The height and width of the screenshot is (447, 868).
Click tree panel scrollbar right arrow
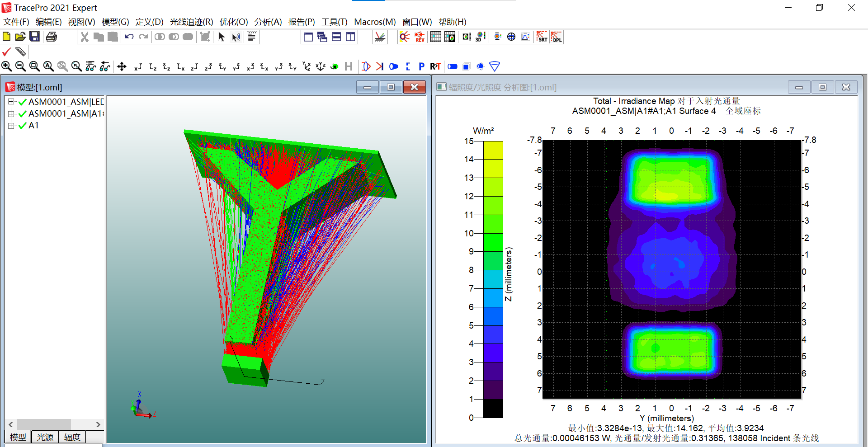point(98,424)
